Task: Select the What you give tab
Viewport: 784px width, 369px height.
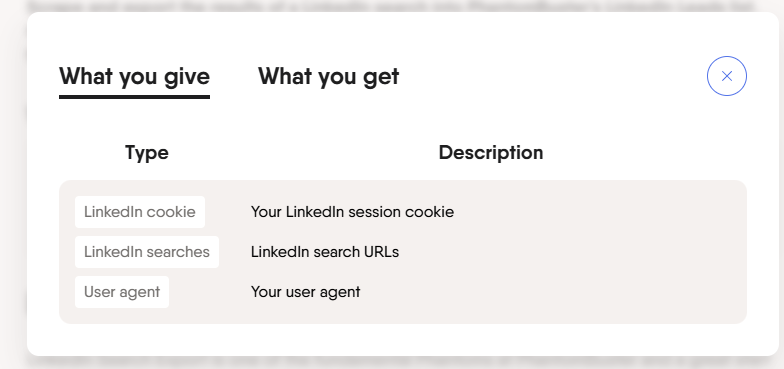Action: point(134,76)
